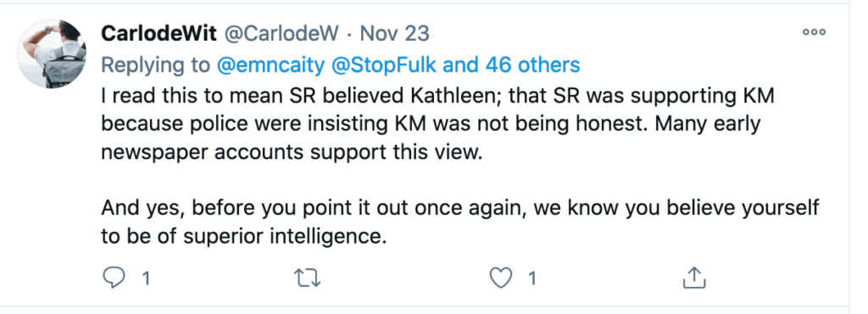Click the like count number 1

[532, 278]
